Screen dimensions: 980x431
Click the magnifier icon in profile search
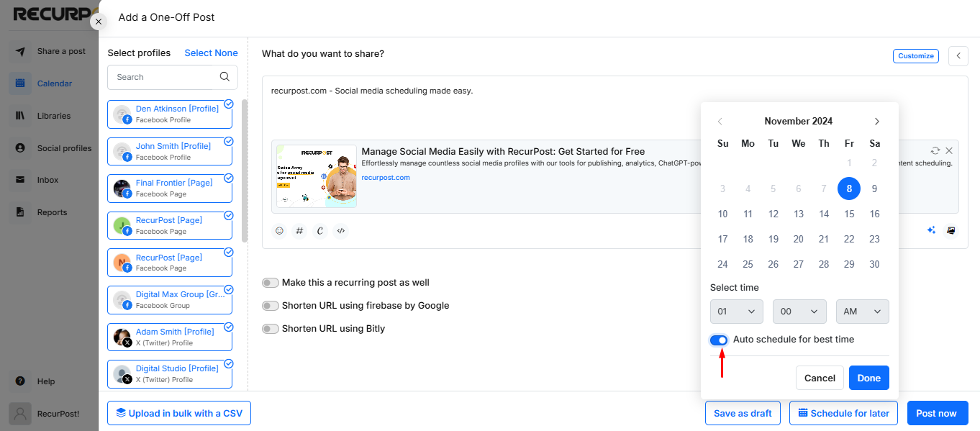pyautogui.click(x=224, y=77)
